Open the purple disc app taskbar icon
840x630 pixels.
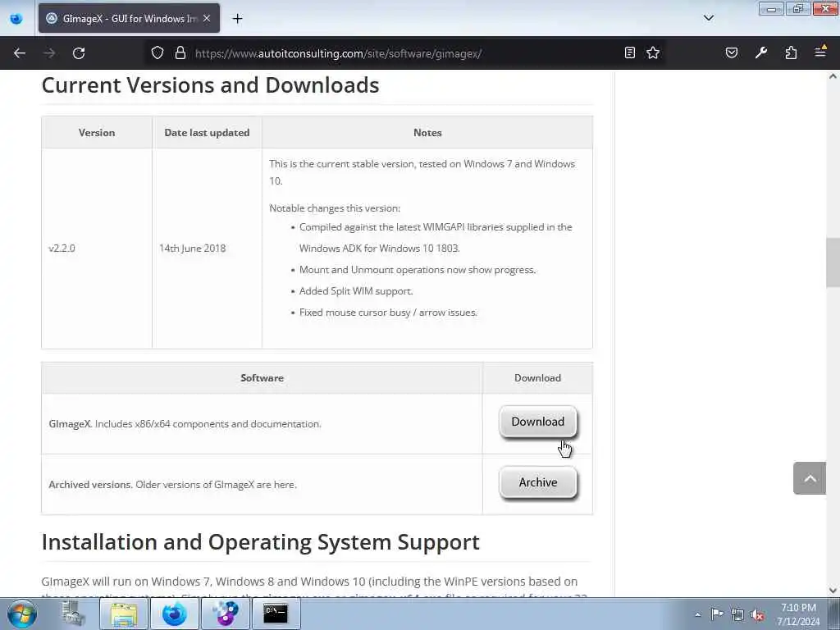225,614
